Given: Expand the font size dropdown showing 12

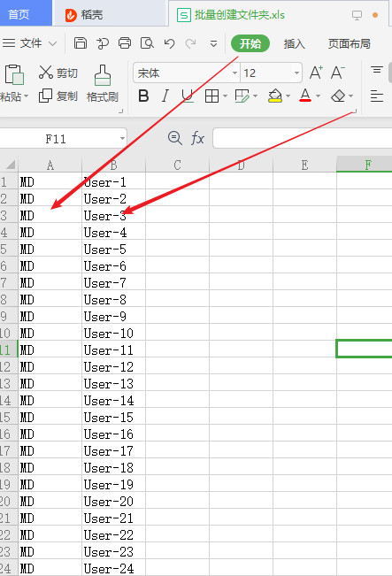Looking at the screenshot, I should tap(296, 73).
